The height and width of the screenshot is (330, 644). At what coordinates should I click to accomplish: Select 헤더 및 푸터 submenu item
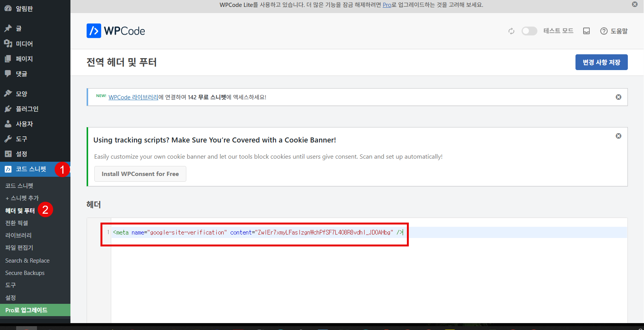(20, 211)
